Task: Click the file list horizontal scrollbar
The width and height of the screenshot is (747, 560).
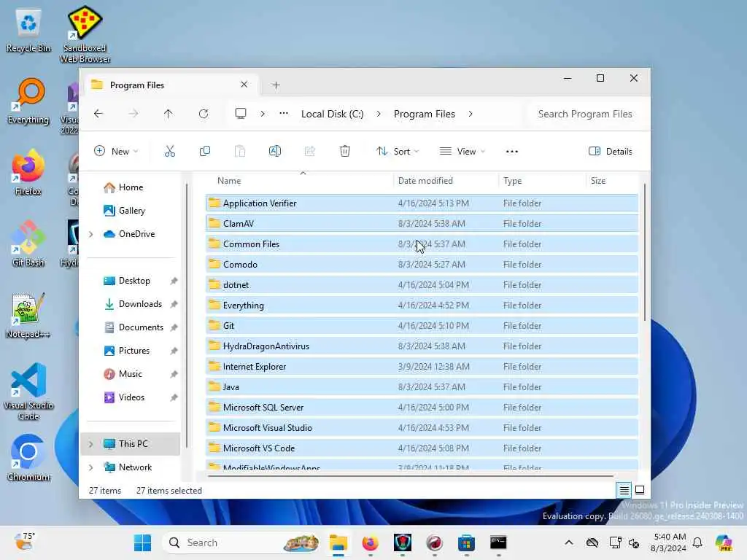Action: click(x=411, y=475)
